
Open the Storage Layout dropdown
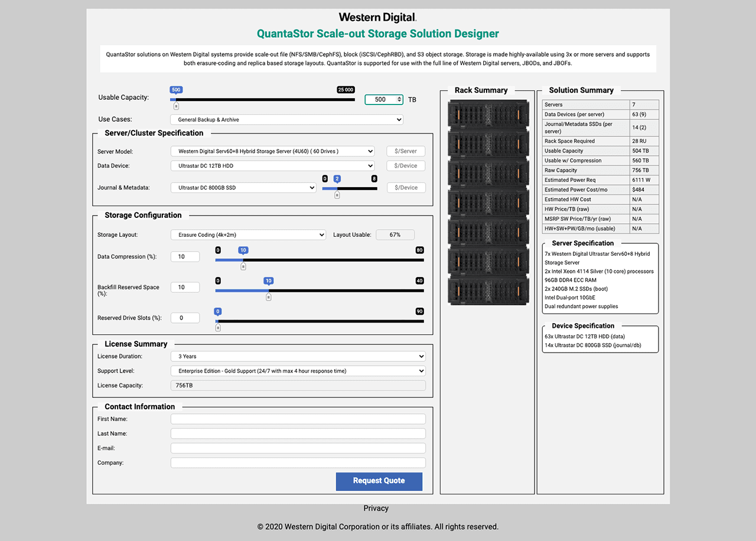click(248, 234)
